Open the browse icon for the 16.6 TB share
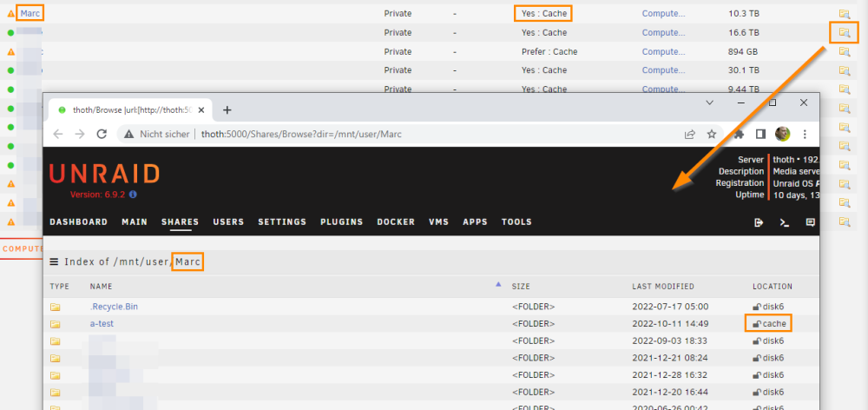Viewport: 868px width, 410px height. pyautogui.click(x=844, y=33)
